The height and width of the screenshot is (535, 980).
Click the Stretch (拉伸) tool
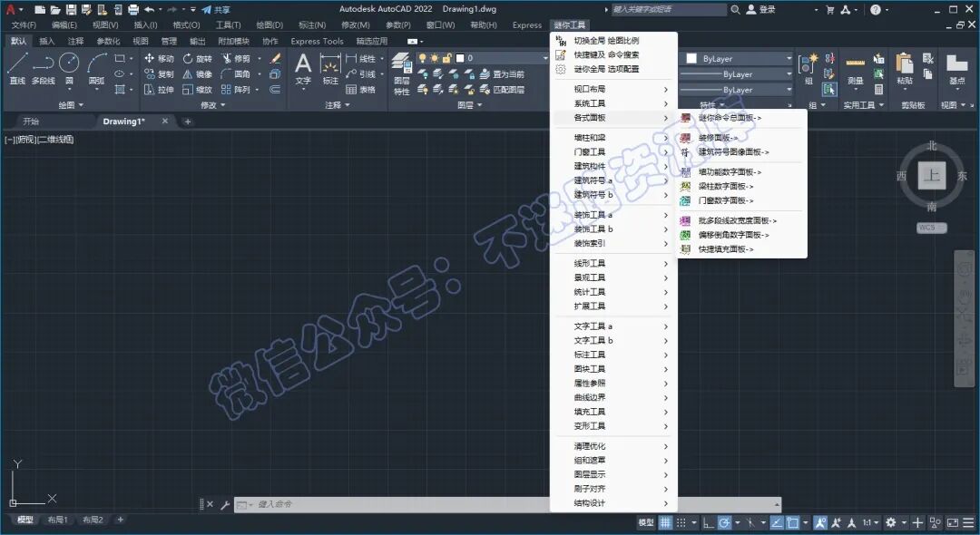click(159, 89)
